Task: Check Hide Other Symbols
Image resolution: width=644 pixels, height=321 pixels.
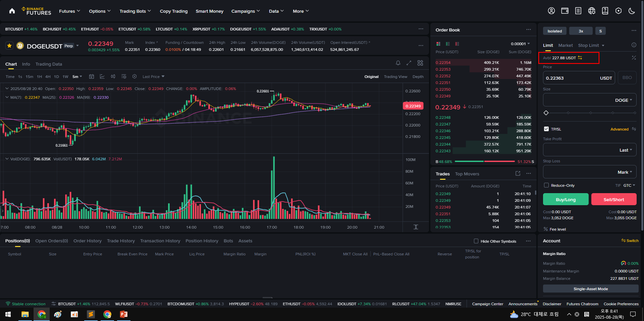Action: coord(476,241)
